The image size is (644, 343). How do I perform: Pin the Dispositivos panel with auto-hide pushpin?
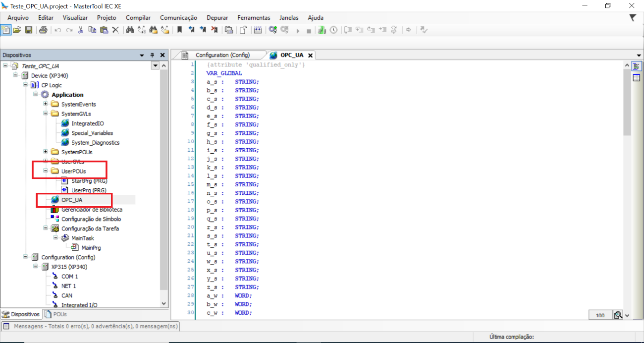tap(152, 56)
